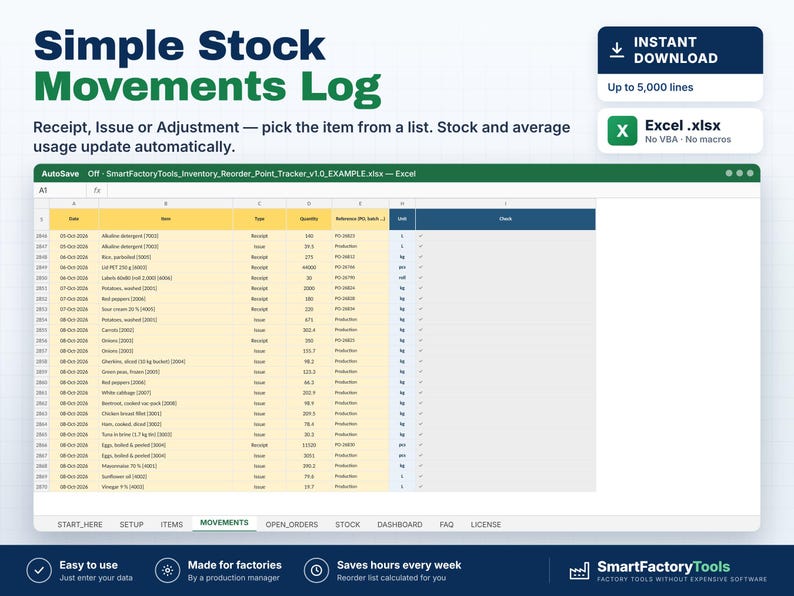
Task: Click the AutoSave label in title bar
Action: pyautogui.click(x=60, y=174)
